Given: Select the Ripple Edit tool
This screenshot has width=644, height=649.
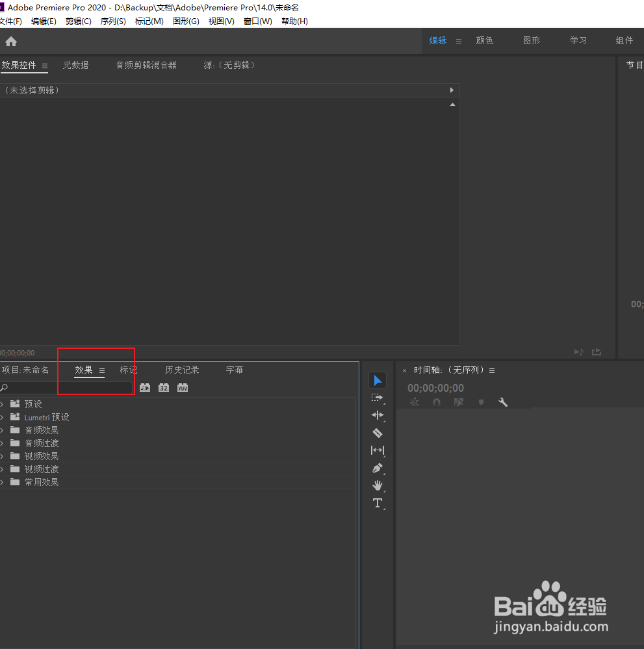Looking at the screenshot, I should click(378, 415).
